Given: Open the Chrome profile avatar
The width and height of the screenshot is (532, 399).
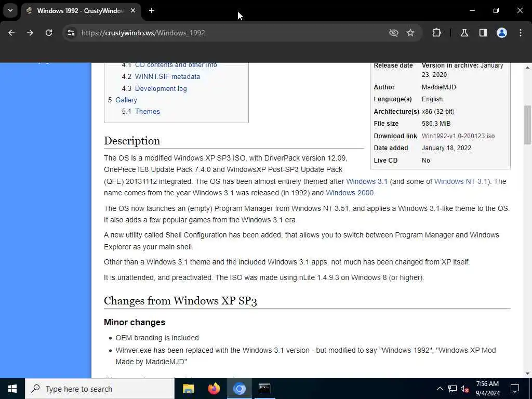Looking at the screenshot, I should [502, 33].
